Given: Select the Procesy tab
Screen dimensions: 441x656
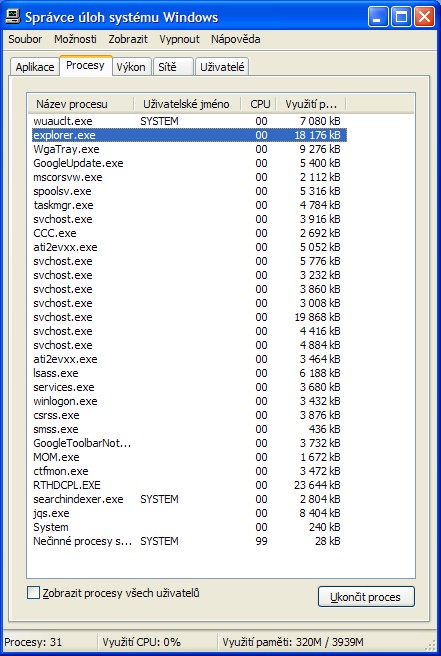Looking at the screenshot, I should click(x=85, y=66).
